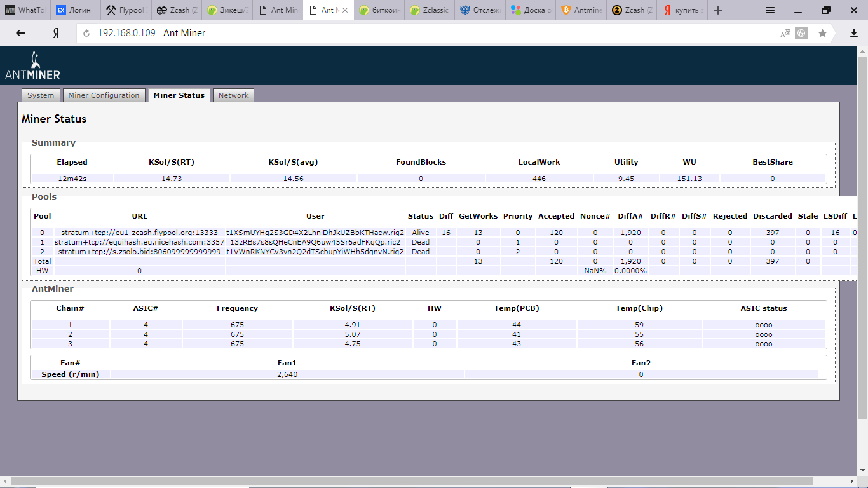Click the Miner Status page heading
Viewport: 868px width, 488px height.
click(54, 119)
